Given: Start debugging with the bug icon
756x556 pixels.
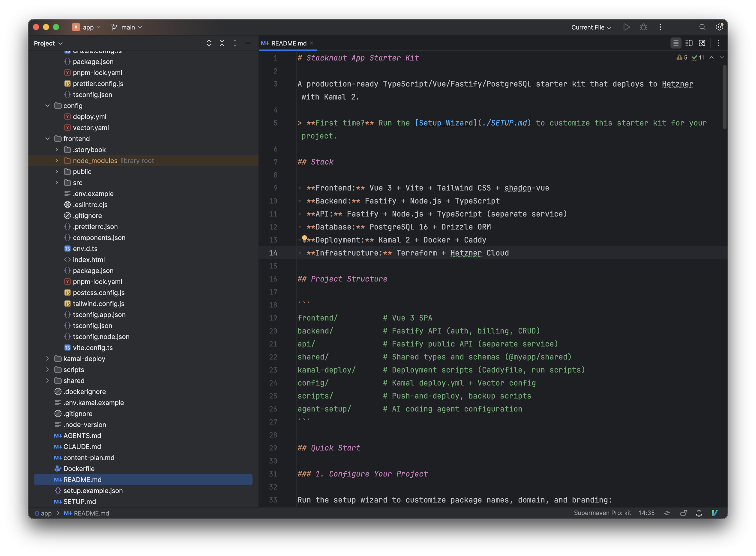Looking at the screenshot, I should point(643,27).
